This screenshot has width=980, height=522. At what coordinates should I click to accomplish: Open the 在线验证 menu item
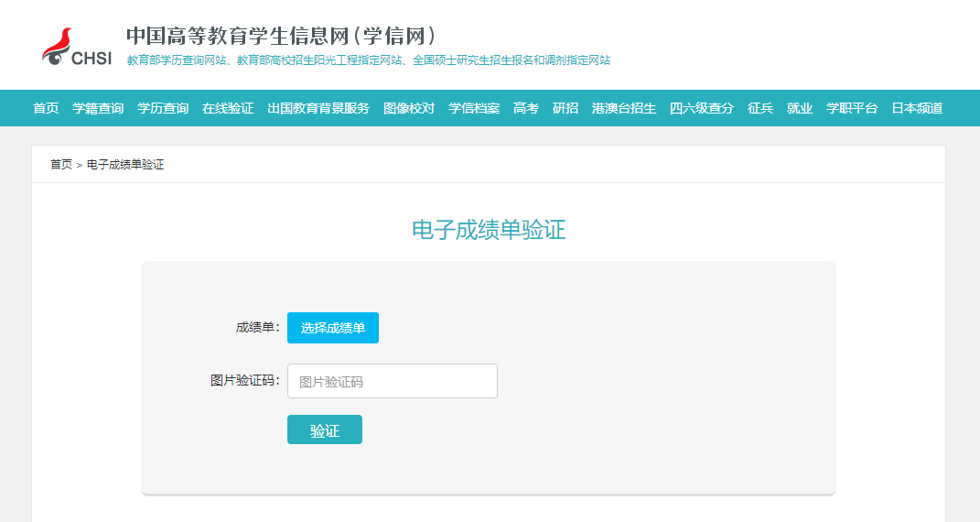click(x=228, y=108)
